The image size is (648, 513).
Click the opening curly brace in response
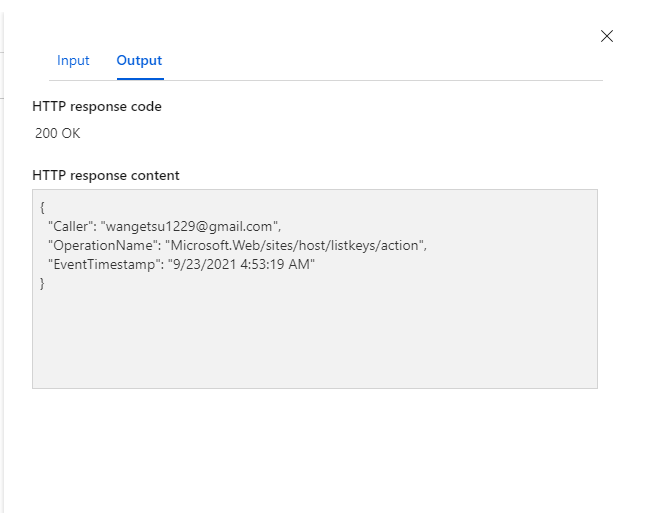click(x=43, y=207)
